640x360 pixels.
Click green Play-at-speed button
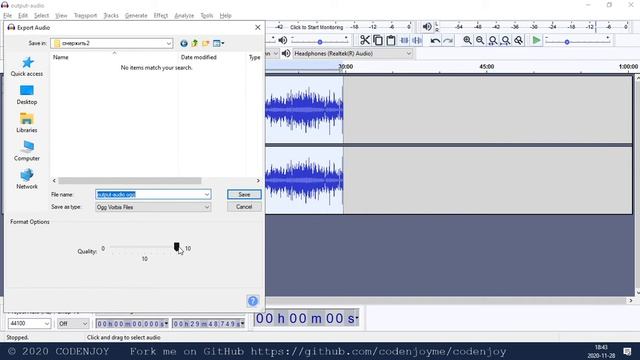536,40
